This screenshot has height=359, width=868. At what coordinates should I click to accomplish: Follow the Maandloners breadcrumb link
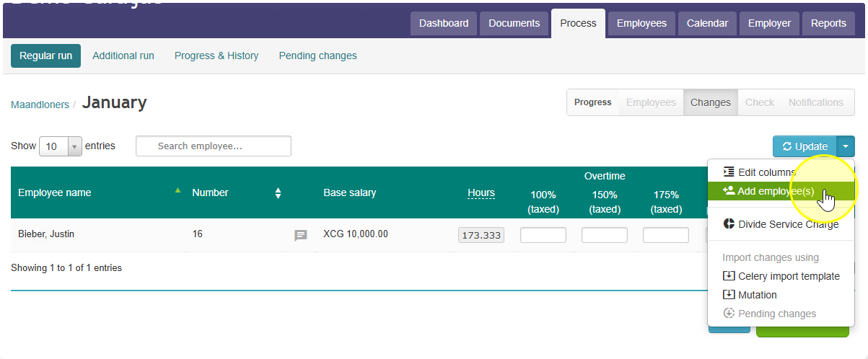[40, 105]
